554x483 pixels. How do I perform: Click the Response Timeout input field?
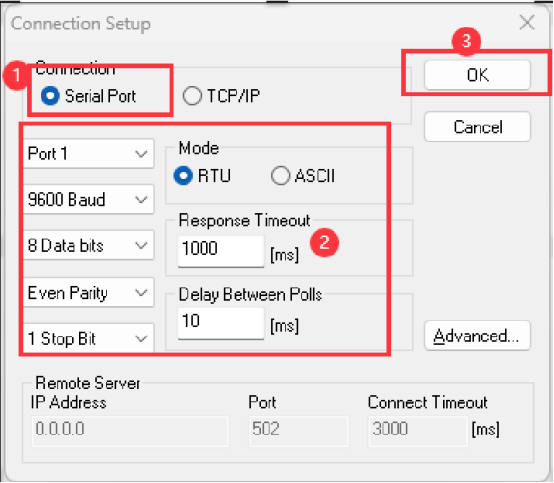(221, 251)
